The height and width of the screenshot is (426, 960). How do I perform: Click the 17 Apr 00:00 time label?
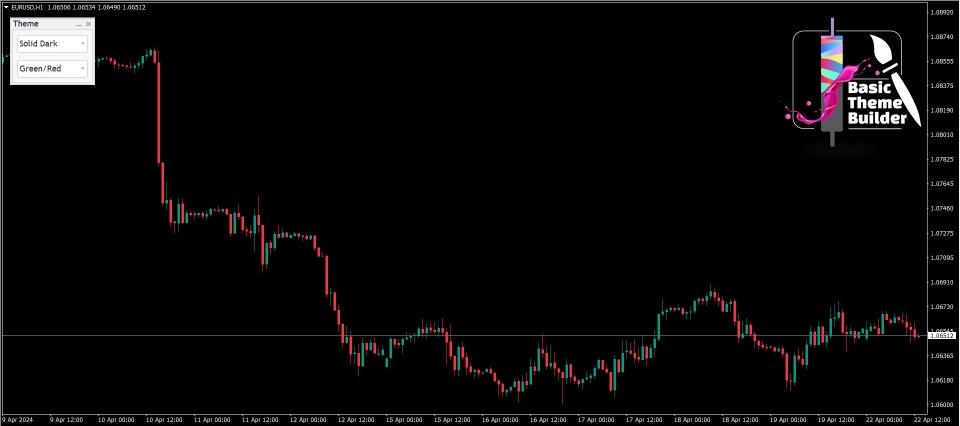(594, 420)
